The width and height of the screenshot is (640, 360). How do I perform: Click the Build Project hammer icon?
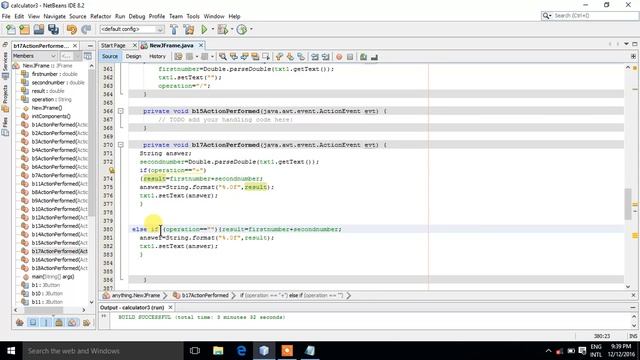(x=174, y=29)
